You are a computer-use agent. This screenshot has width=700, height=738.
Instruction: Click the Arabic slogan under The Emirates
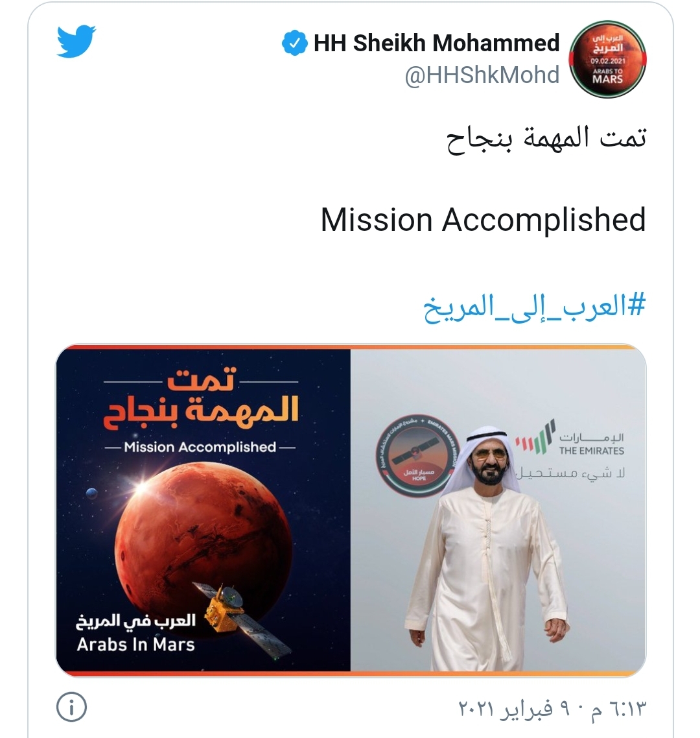tap(570, 473)
